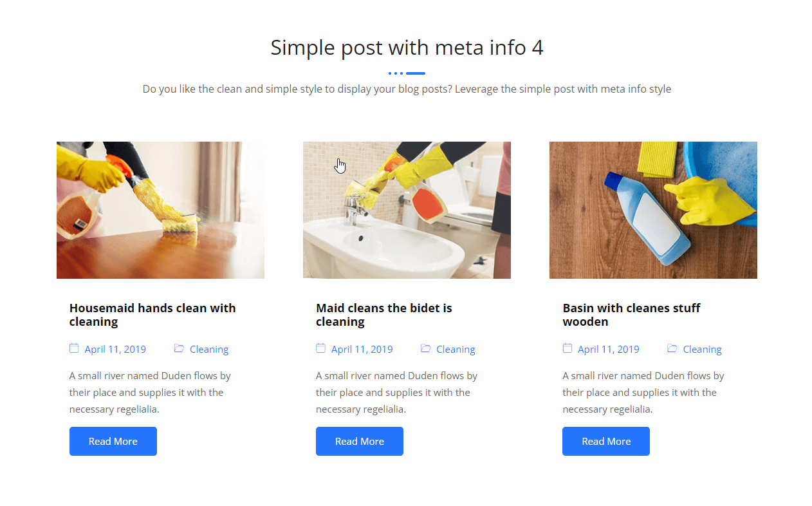This screenshot has width=812, height=506.
Task: Open the Housemaid hands clean with cleaning title
Action: tap(152, 315)
